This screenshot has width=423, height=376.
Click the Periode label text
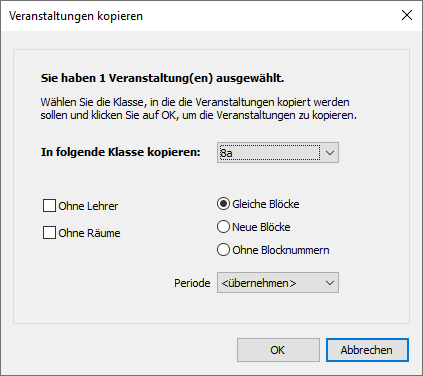pos(192,283)
